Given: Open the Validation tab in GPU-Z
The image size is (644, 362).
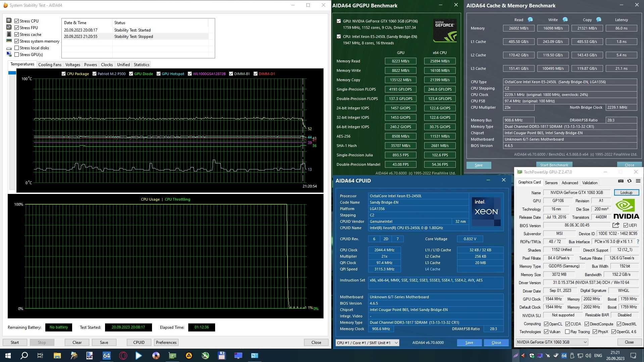Looking at the screenshot, I should click(x=590, y=183).
